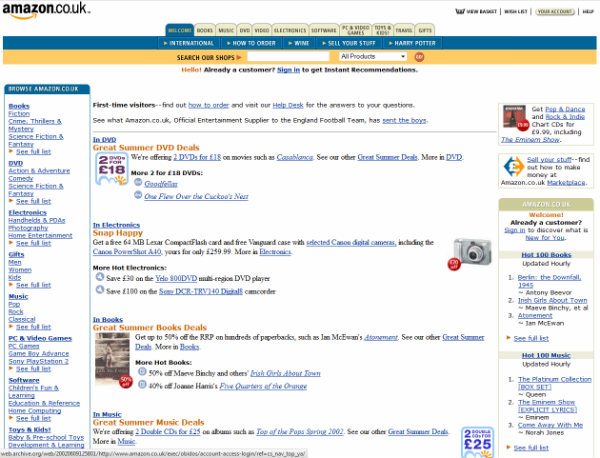This screenshot has width=600, height=458.
Task: Click Sony PlayStation 2 sidebar link
Action: (38, 361)
